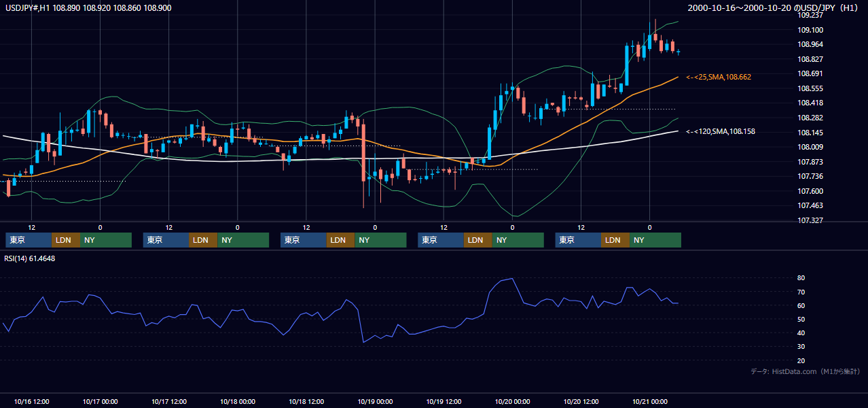The height and width of the screenshot is (408, 868).
Task: Click RSI scale value 50
Action: [801, 319]
